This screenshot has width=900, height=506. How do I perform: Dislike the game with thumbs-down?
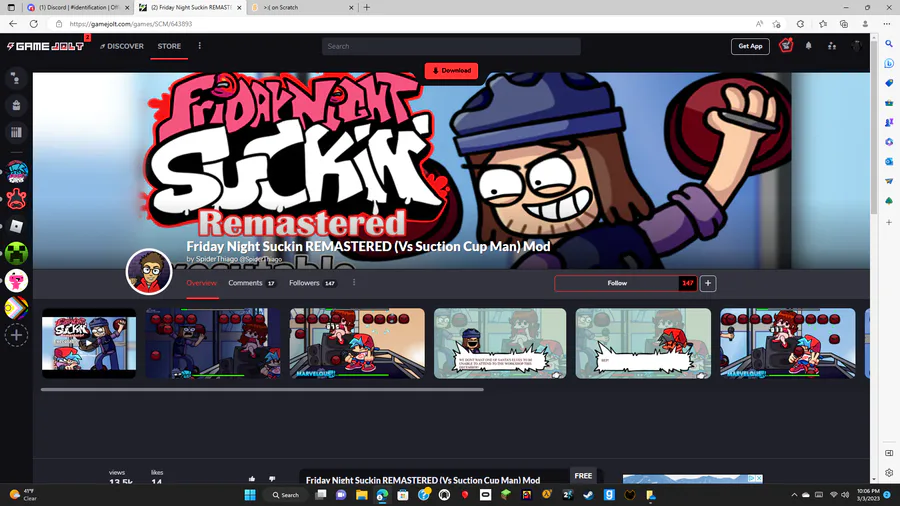coord(272,478)
